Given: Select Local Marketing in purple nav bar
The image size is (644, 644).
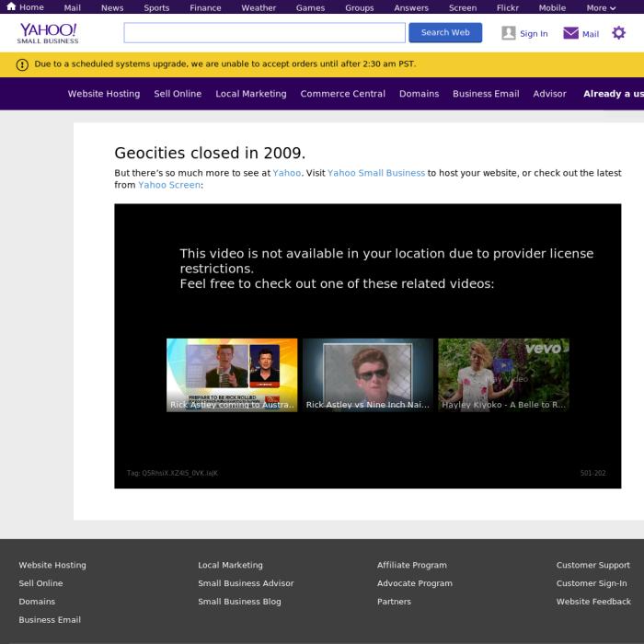Looking at the screenshot, I should (251, 94).
